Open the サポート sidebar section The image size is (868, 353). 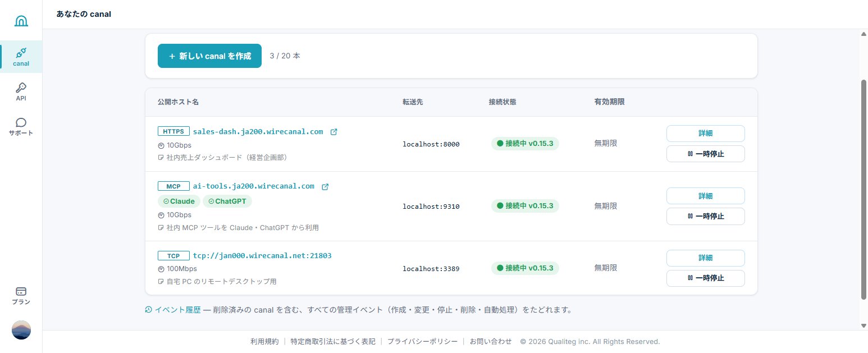coord(21,127)
